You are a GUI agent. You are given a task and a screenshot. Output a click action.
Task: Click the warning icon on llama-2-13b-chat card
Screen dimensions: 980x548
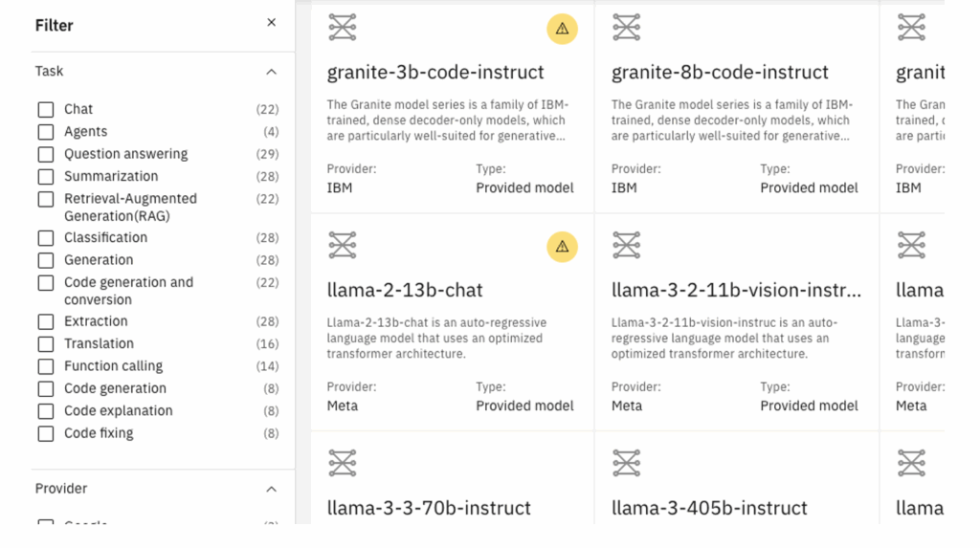pos(562,247)
